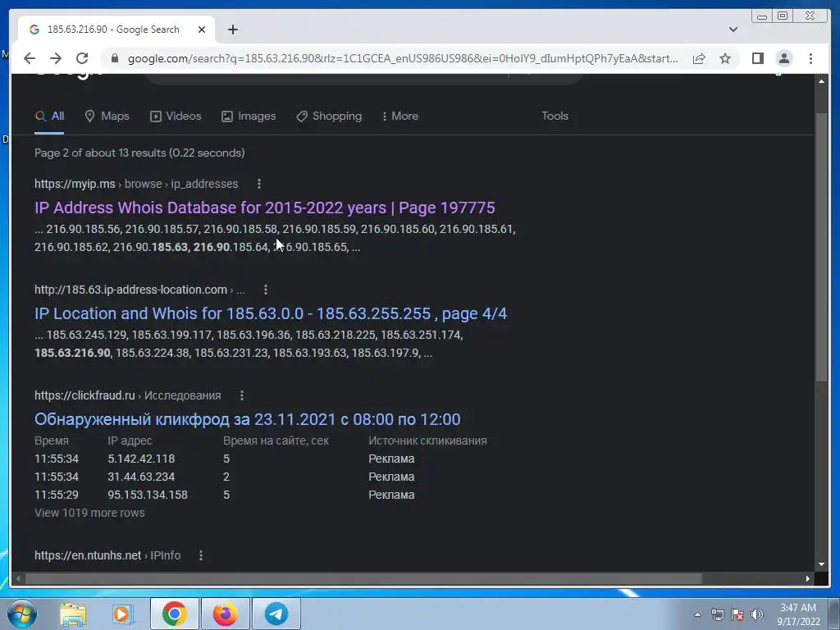Open options menu for clickfraud.ru result

[x=242, y=395]
